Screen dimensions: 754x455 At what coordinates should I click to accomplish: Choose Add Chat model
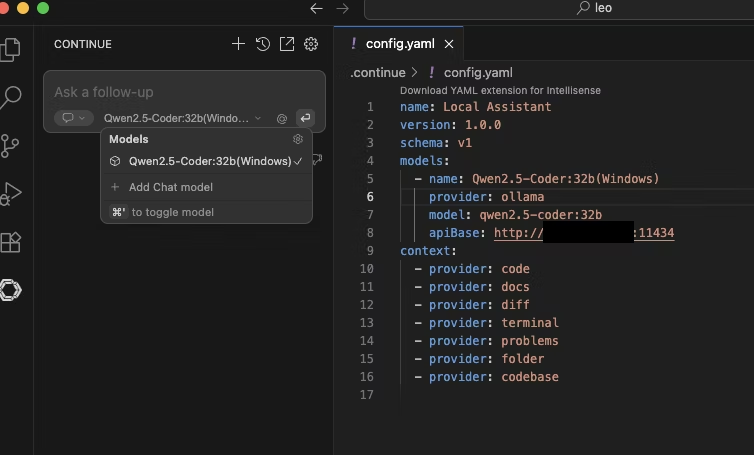point(206,187)
